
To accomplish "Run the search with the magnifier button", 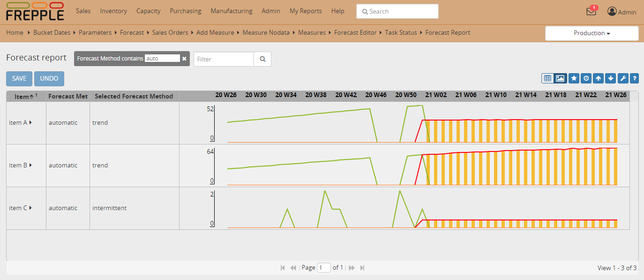I will point(262,59).
